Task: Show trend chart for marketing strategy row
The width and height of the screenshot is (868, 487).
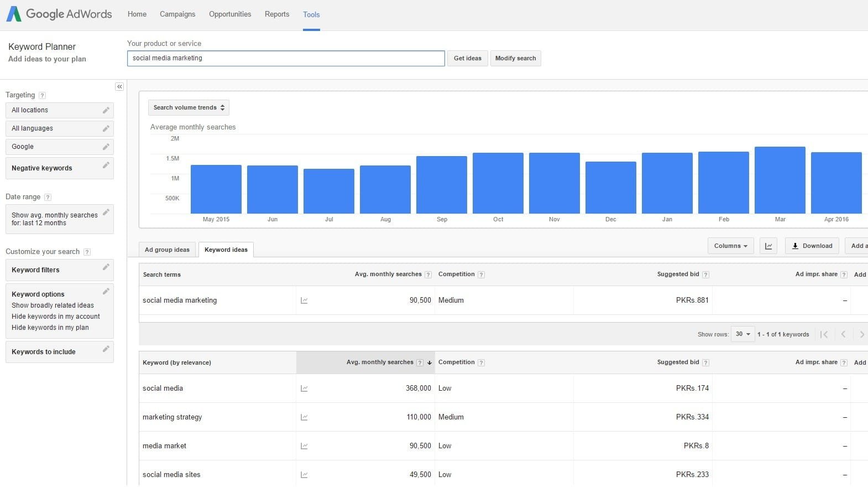Action: point(304,417)
